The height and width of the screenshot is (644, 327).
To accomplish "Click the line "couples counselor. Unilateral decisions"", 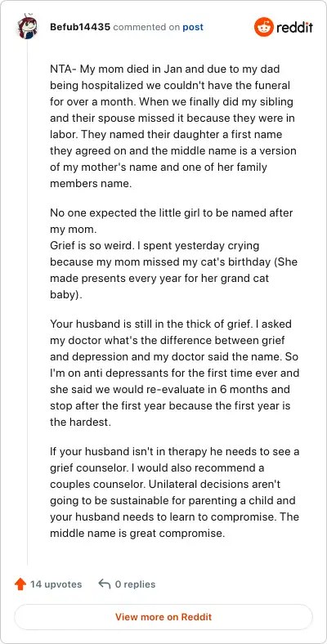I will click(x=165, y=485).
